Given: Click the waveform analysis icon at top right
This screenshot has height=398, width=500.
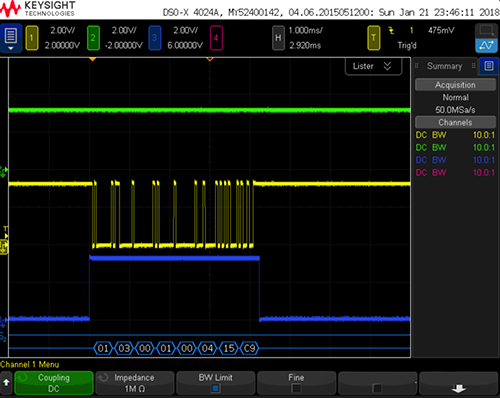Looking at the screenshot, I should click(486, 46).
